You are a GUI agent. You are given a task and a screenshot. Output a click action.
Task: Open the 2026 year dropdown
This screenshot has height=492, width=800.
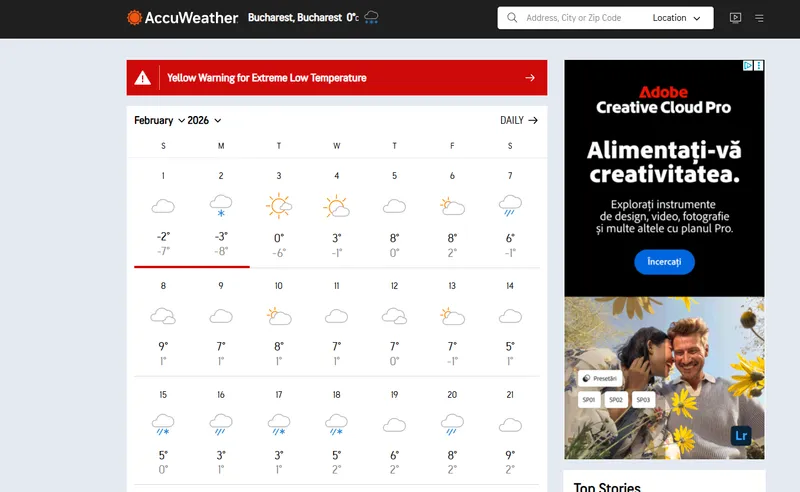(x=204, y=120)
